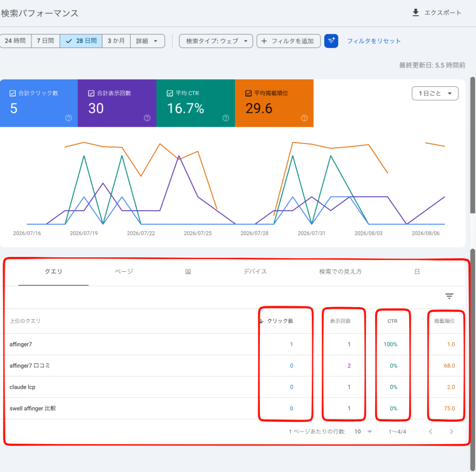Viewport: 476px width, 472px height.
Task: Toggle the 合計クリック数 checkbox
Action: (13, 93)
